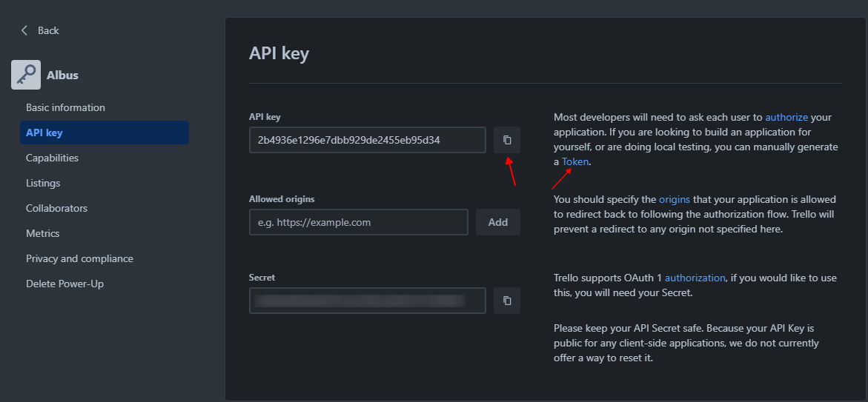This screenshot has height=402, width=868.
Task: Open Privacy and compliance settings
Action: (79, 258)
